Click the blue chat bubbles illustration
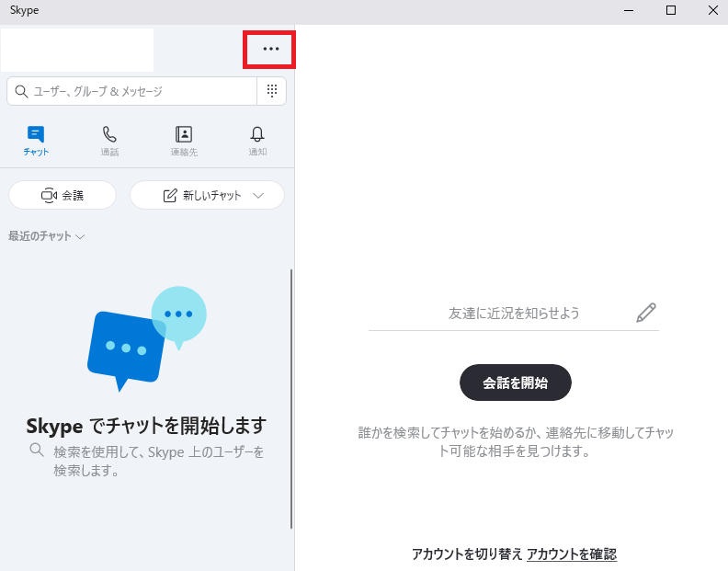Image resolution: width=728 pixels, height=571 pixels. [x=146, y=337]
